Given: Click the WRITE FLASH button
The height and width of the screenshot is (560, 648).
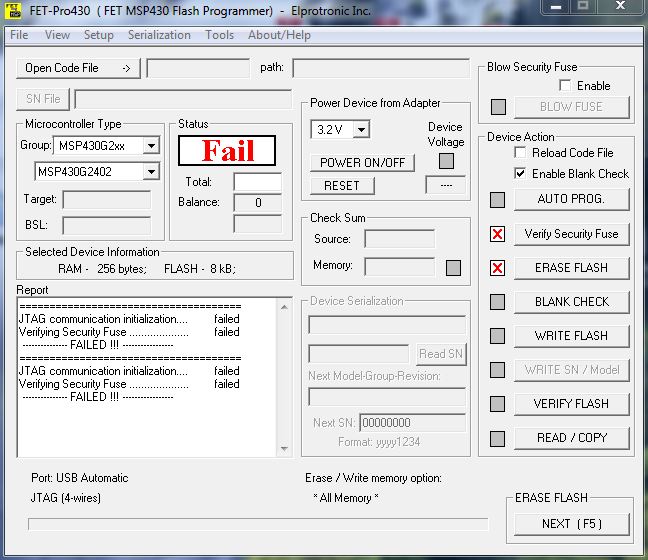Looking at the screenshot, I should coord(572,336).
